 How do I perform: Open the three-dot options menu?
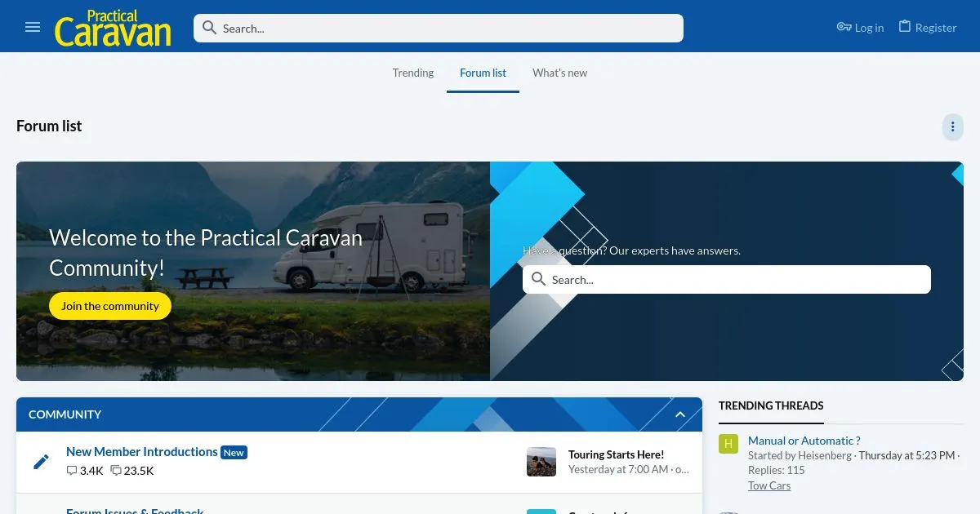point(952,126)
